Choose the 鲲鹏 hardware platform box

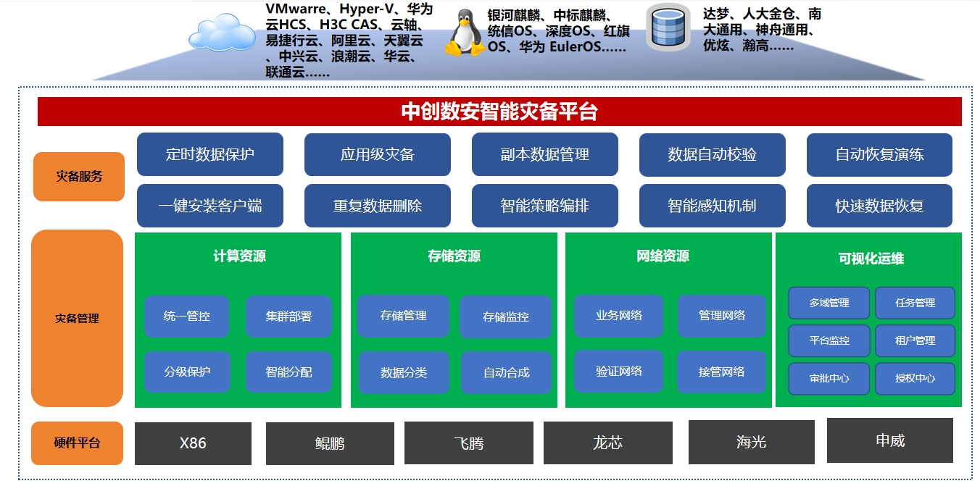coord(330,443)
